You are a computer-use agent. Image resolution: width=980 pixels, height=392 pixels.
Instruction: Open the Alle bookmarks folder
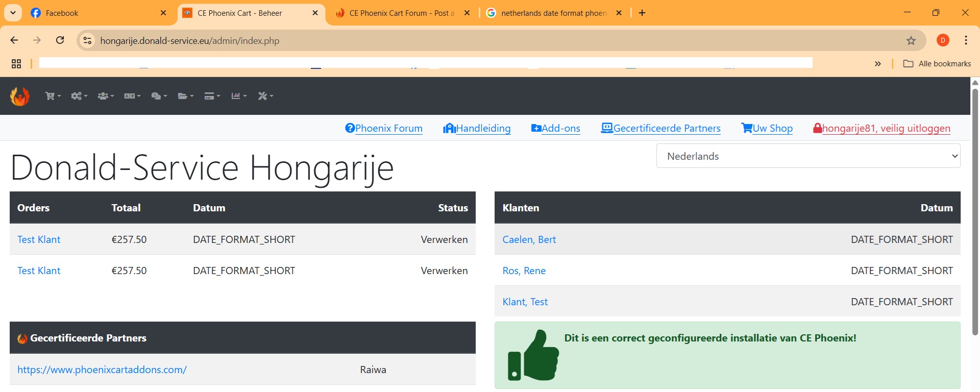click(937, 64)
